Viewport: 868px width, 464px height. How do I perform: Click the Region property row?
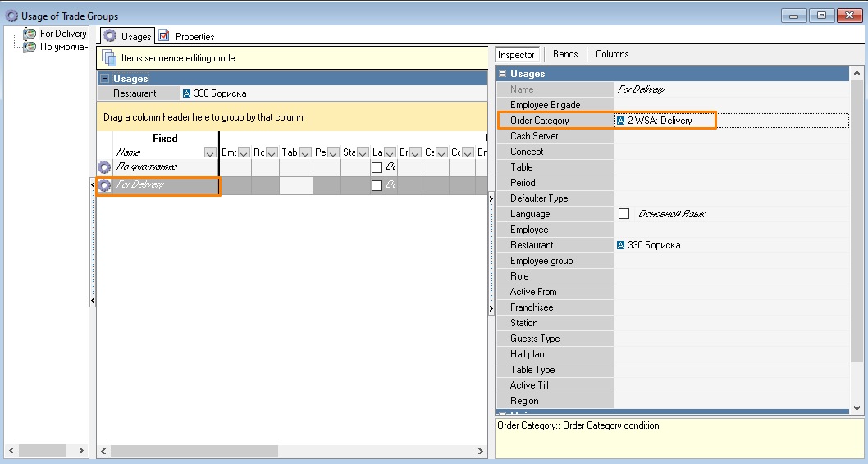[673, 401]
